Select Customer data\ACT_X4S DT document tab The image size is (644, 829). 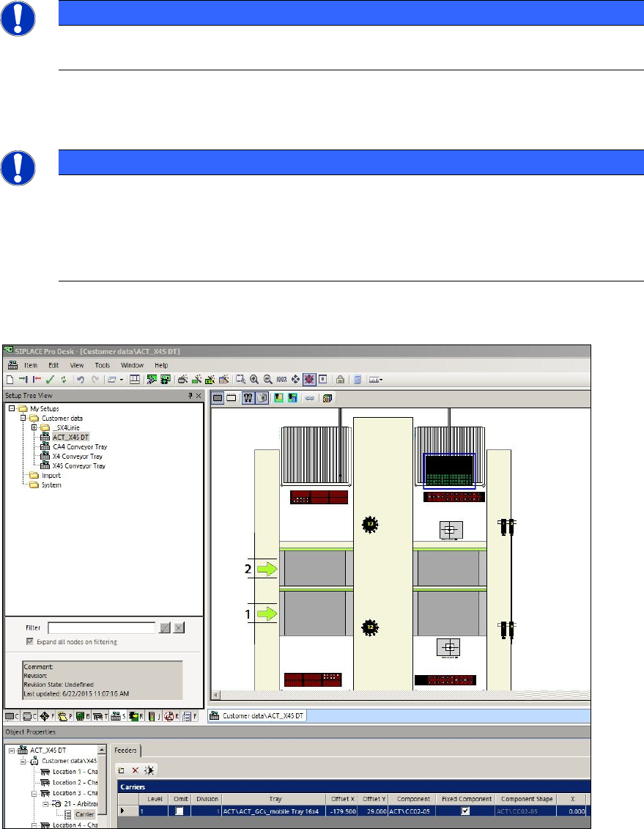click(x=257, y=716)
